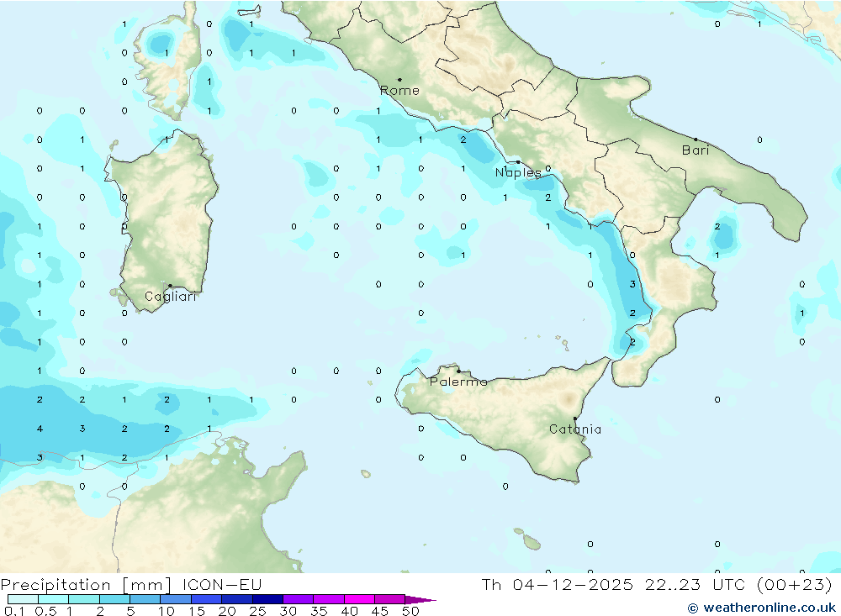Pick the 20–25 mm legend color

point(237,599)
